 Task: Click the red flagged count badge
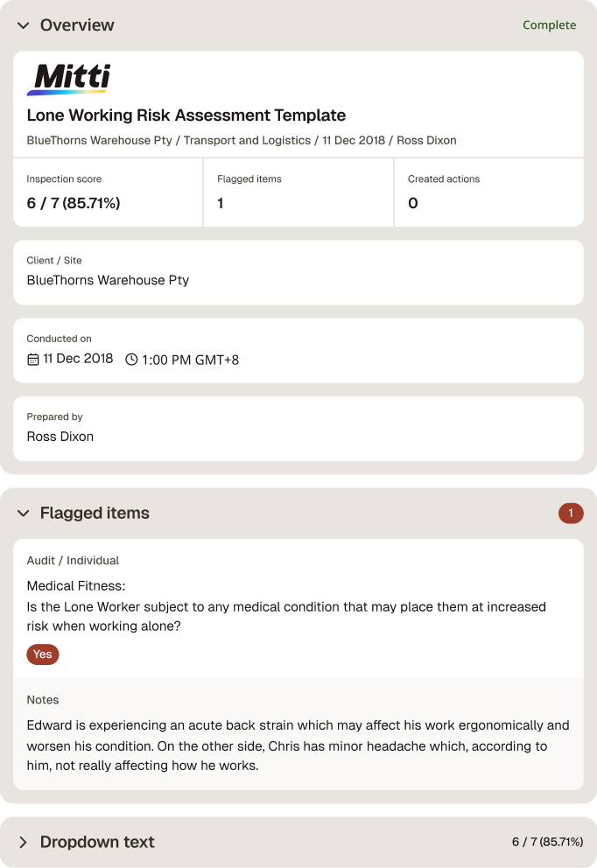tap(571, 513)
